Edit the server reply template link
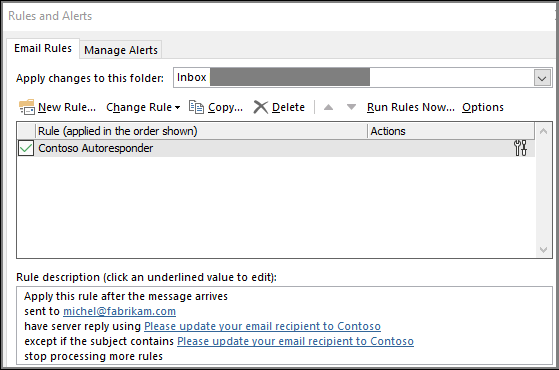 [262, 326]
